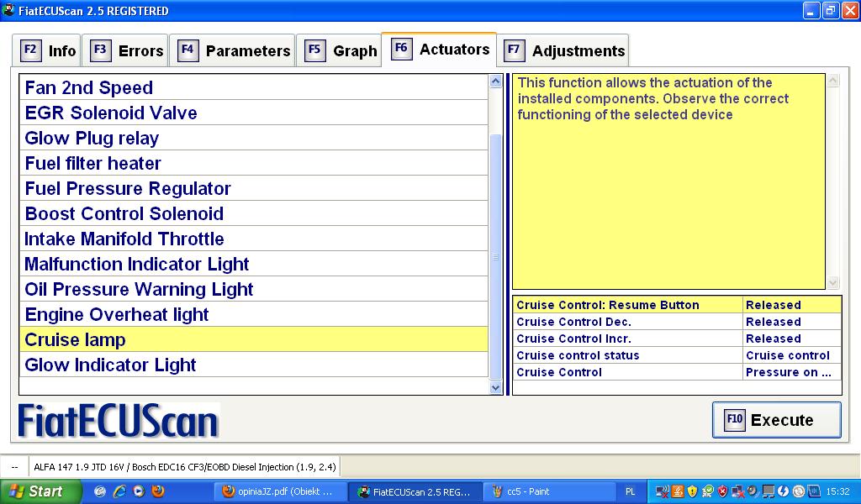861x504 pixels.
Task: Select Fuel Pressure Regulator actuator
Action: click(254, 188)
